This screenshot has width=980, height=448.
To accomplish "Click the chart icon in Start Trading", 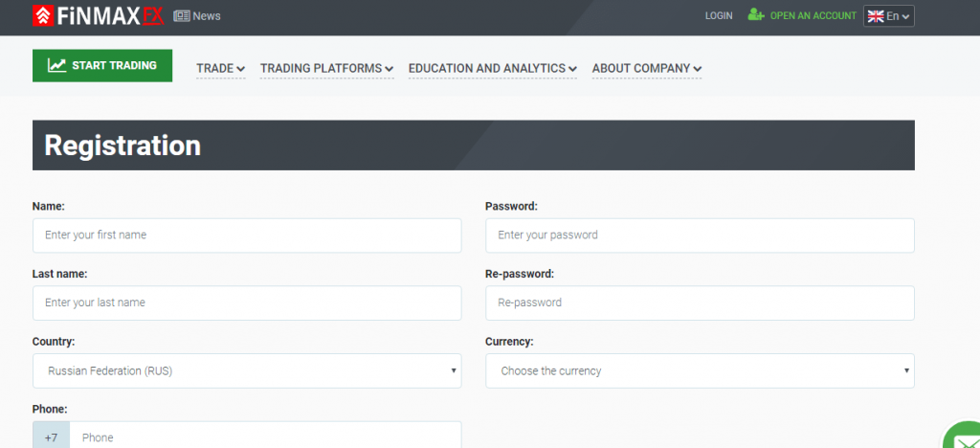I will tap(56, 65).
